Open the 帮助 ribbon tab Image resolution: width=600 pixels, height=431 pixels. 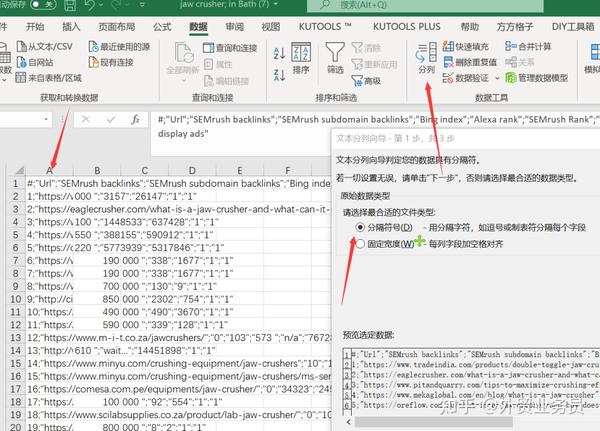tap(470, 26)
